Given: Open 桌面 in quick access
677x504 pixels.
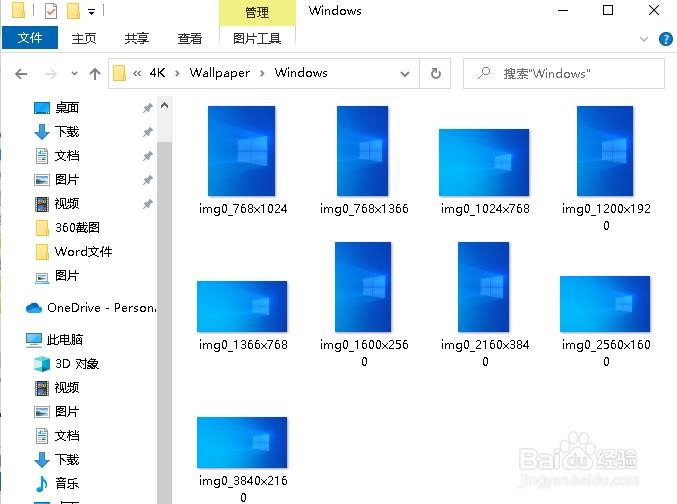Looking at the screenshot, I should point(67,107).
